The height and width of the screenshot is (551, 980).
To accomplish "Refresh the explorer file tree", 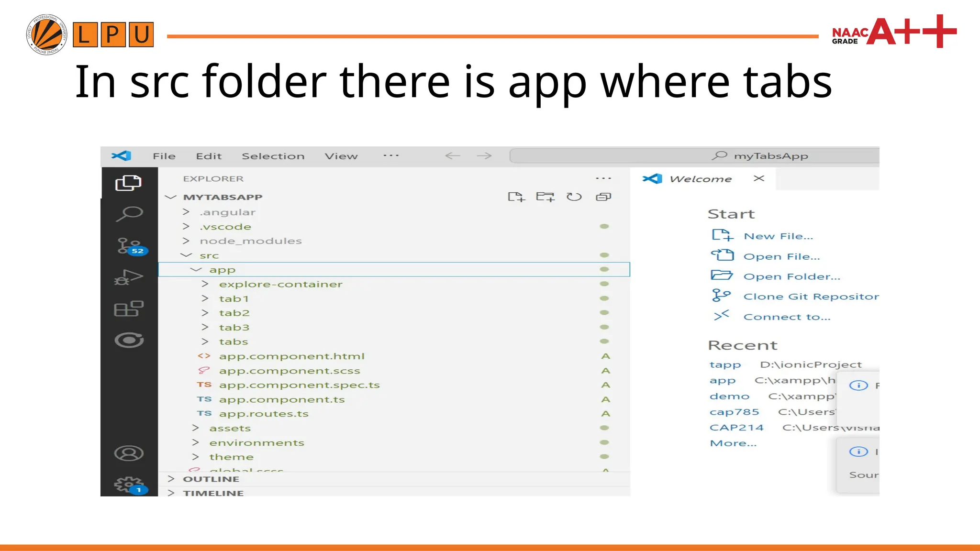I will click(574, 197).
